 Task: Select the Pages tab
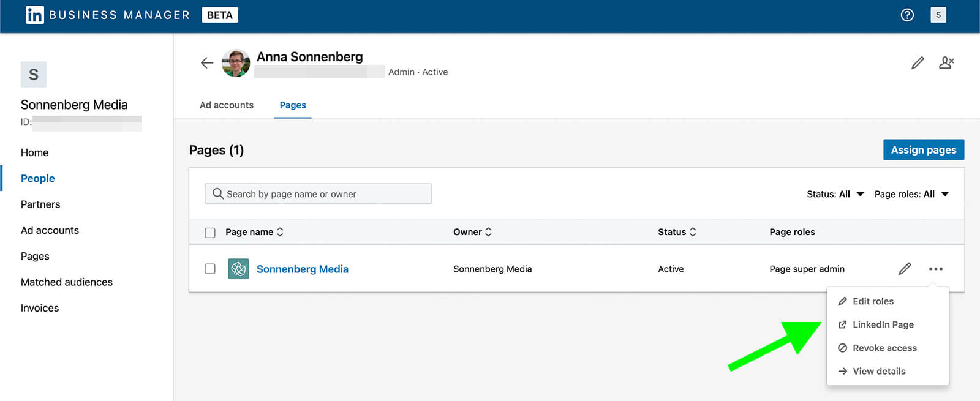click(293, 105)
